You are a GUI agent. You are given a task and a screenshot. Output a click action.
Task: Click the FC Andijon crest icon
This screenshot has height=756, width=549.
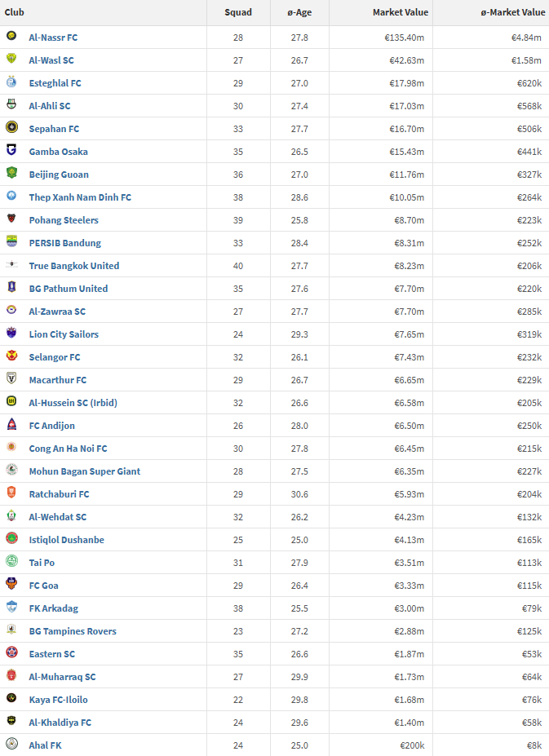point(11,424)
